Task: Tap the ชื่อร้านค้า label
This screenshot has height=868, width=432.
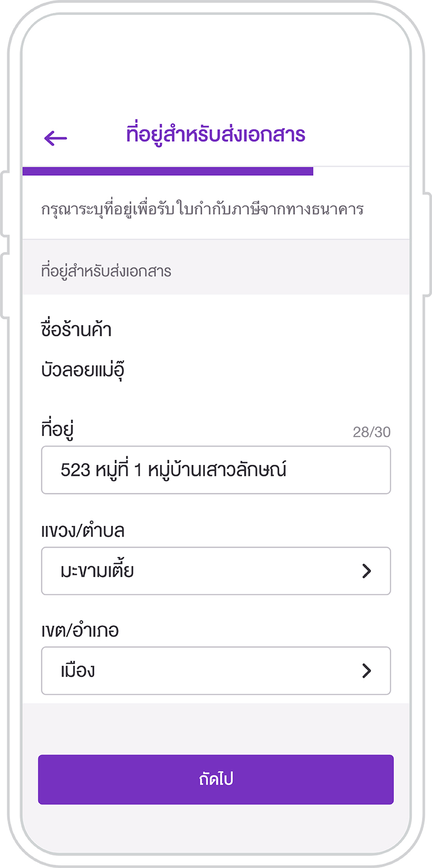Action: (76, 329)
